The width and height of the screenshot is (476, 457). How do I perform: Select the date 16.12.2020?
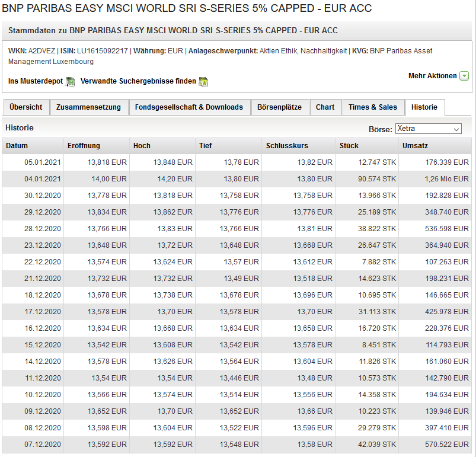[43, 328]
